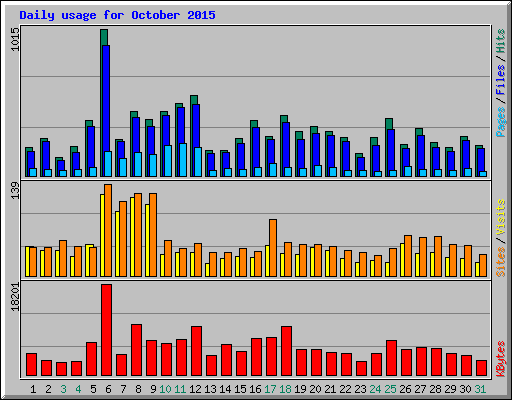Click the green Hits legend label
The image size is (512, 400).
point(501,41)
